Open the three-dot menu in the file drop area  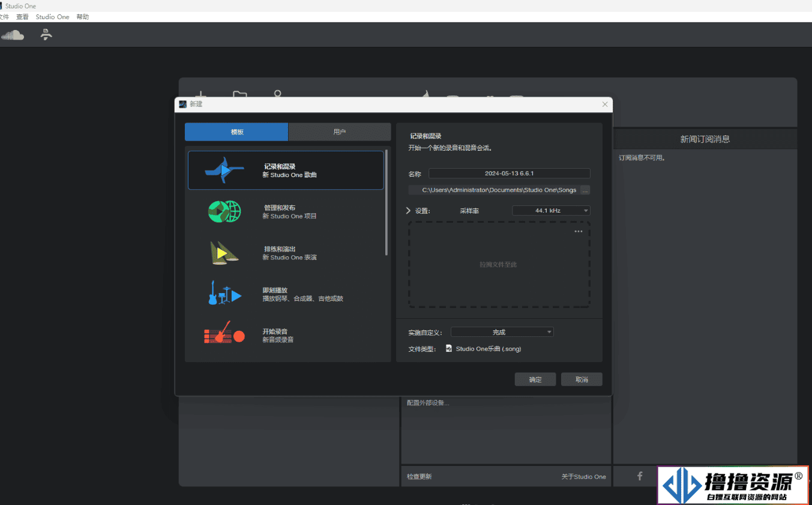[579, 231]
